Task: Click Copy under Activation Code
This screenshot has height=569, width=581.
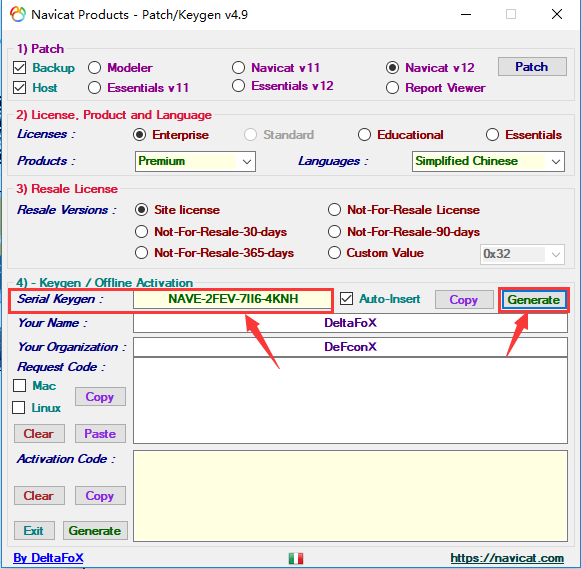Action: pos(100,496)
